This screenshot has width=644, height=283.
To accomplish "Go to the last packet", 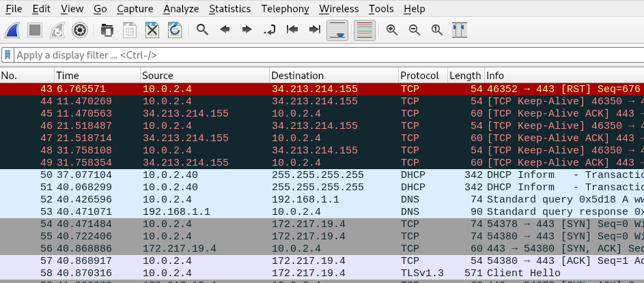I will (x=315, y=30).
